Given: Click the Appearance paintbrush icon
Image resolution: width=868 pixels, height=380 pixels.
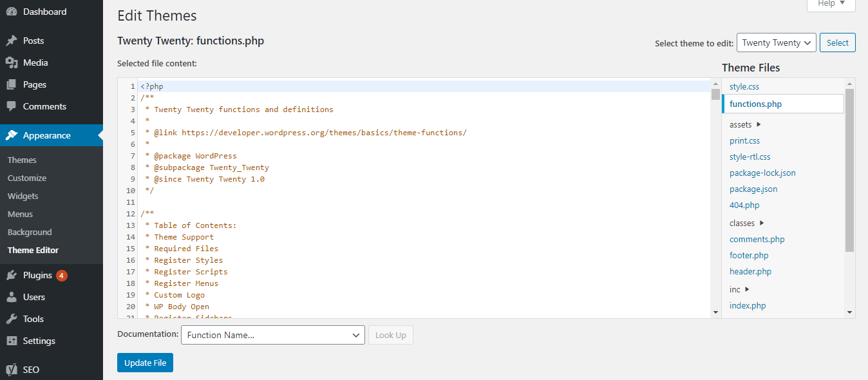Looking at the screenshot, I should [12, 135].
